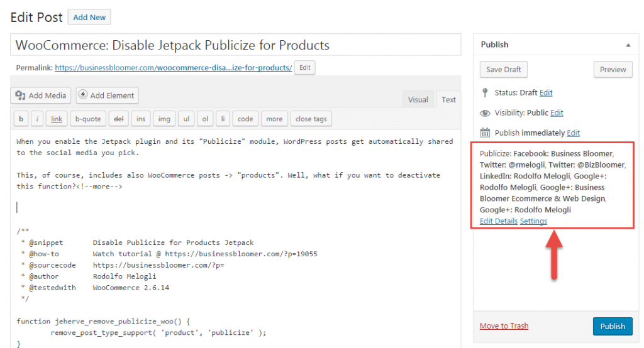This screenshot has width=644, height=348.
Task: Preview the post
Action: pyautogui.click(x=613, y=69)
